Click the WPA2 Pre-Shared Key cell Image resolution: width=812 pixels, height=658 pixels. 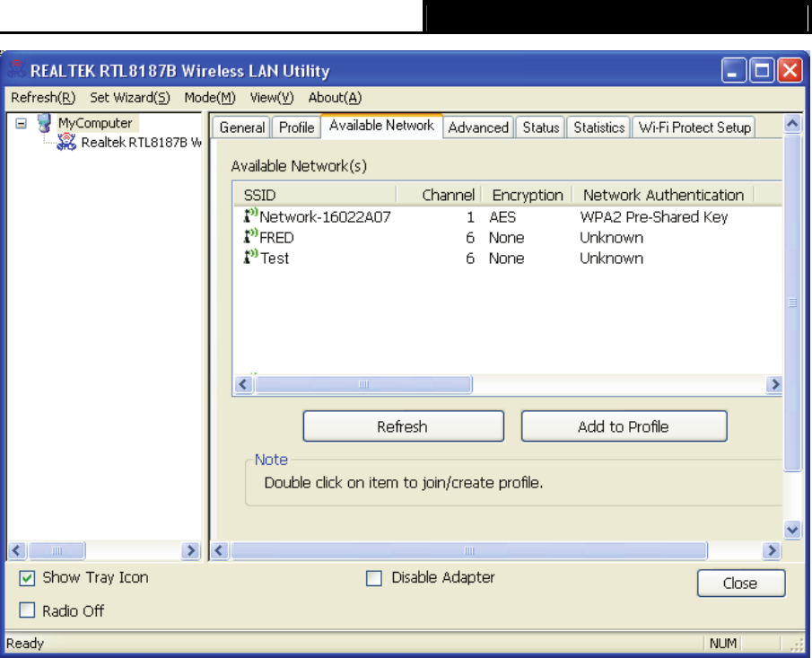654,216
